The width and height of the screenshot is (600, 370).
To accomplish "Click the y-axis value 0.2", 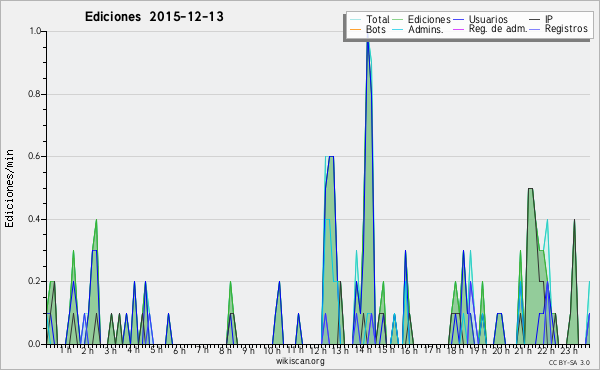I will [35, 281].
